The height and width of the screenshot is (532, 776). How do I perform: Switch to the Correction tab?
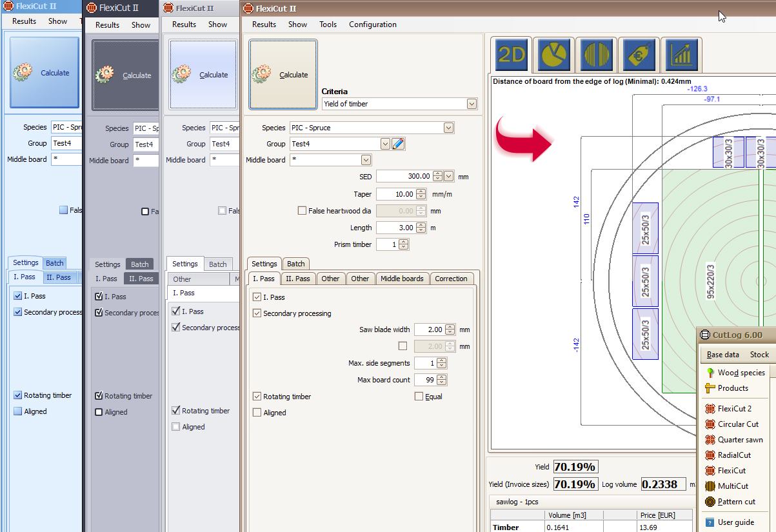pyautogui.click(x=451, y=279)
